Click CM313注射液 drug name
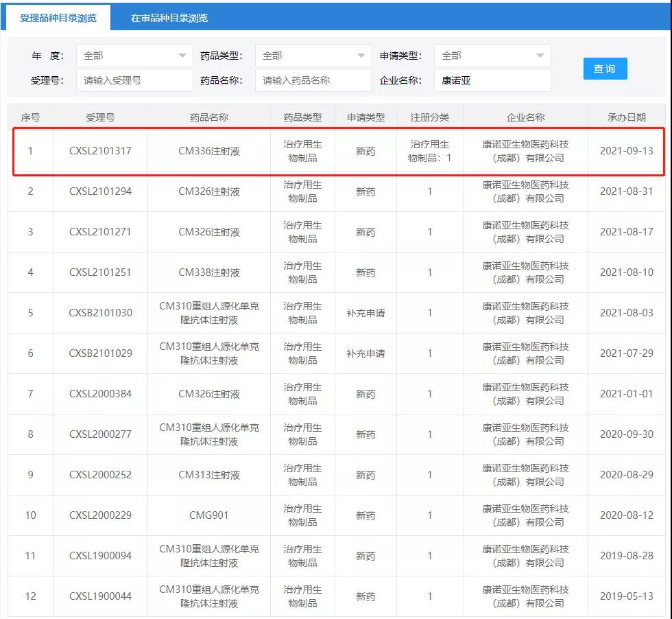This screenshot has width=672, height=619. click(209, 475)
